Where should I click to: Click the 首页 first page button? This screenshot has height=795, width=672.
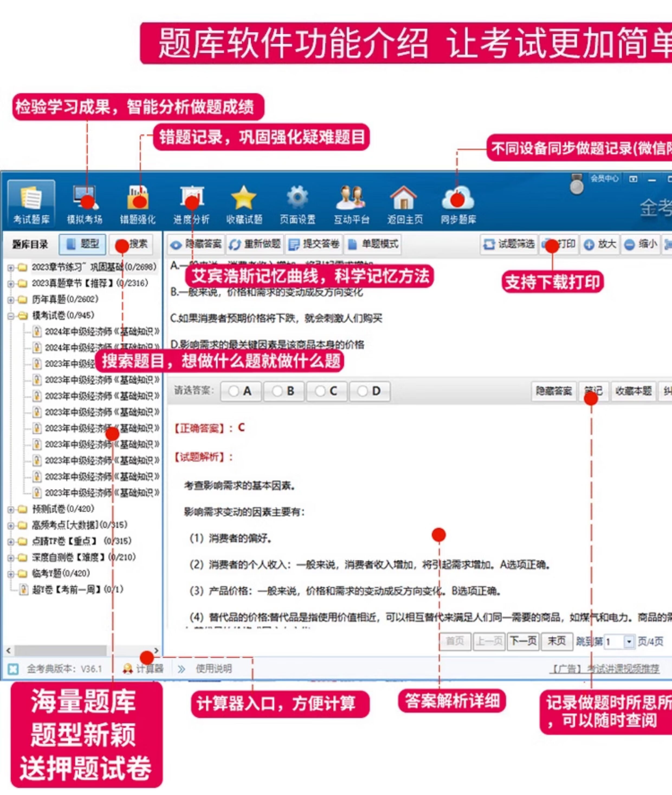coord(455,642)
